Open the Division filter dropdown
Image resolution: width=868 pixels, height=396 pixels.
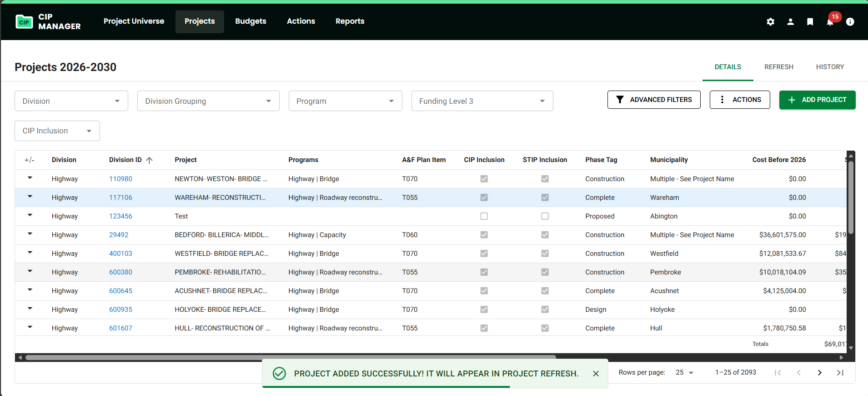pyautogui.click(x=71, y=101)
